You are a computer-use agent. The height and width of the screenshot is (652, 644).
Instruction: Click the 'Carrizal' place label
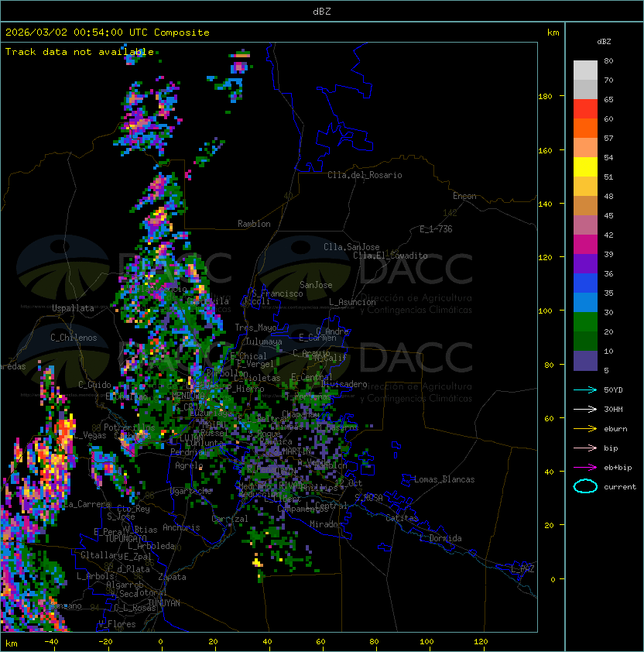(x=229, y=519)
